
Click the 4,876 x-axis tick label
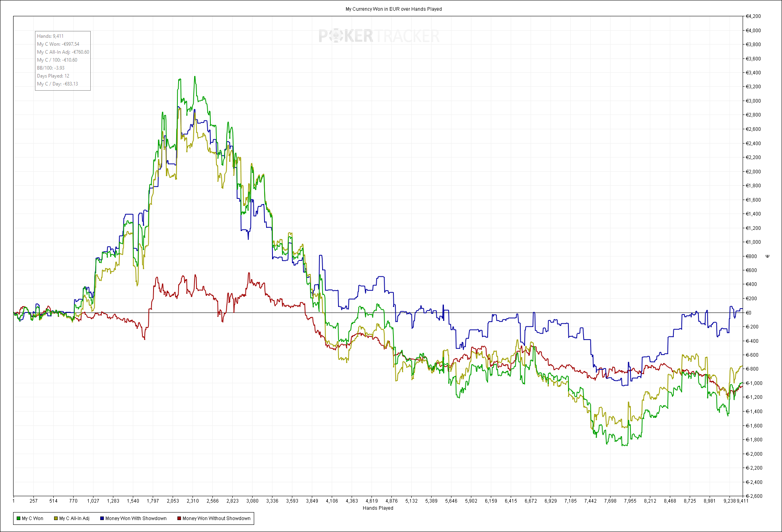coord(391,501)
